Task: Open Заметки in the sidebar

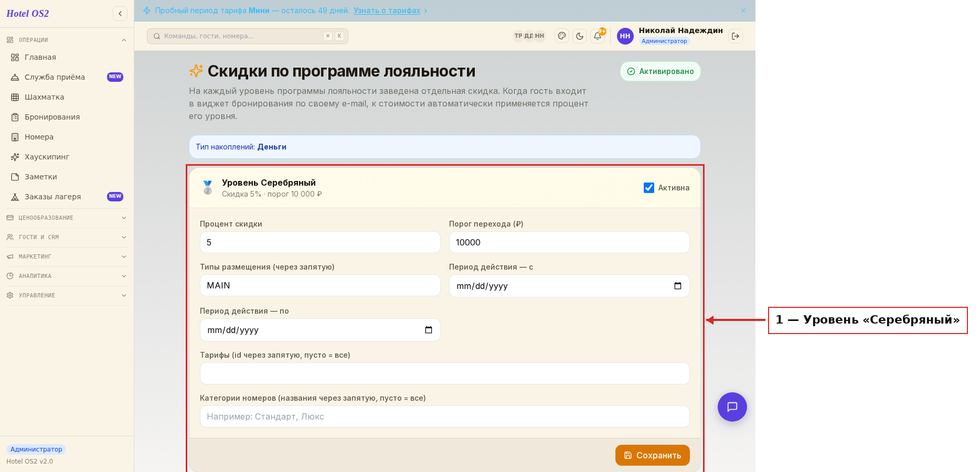Action: click(66, 177)
